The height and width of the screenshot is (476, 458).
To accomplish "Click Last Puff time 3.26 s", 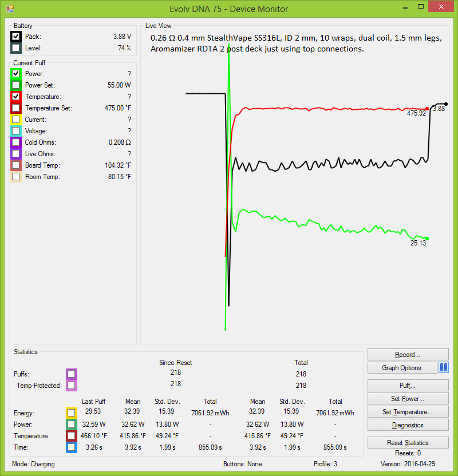I will 94,447.
